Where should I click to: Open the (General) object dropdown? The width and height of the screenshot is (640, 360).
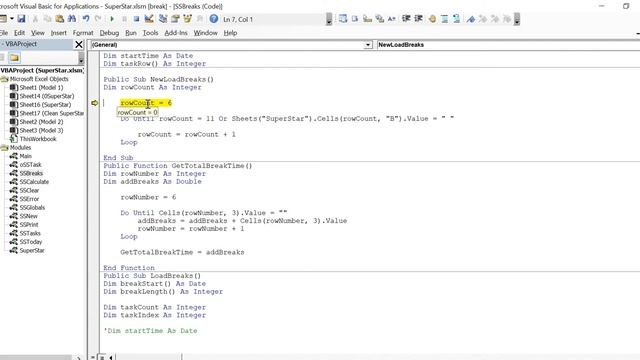368,45
